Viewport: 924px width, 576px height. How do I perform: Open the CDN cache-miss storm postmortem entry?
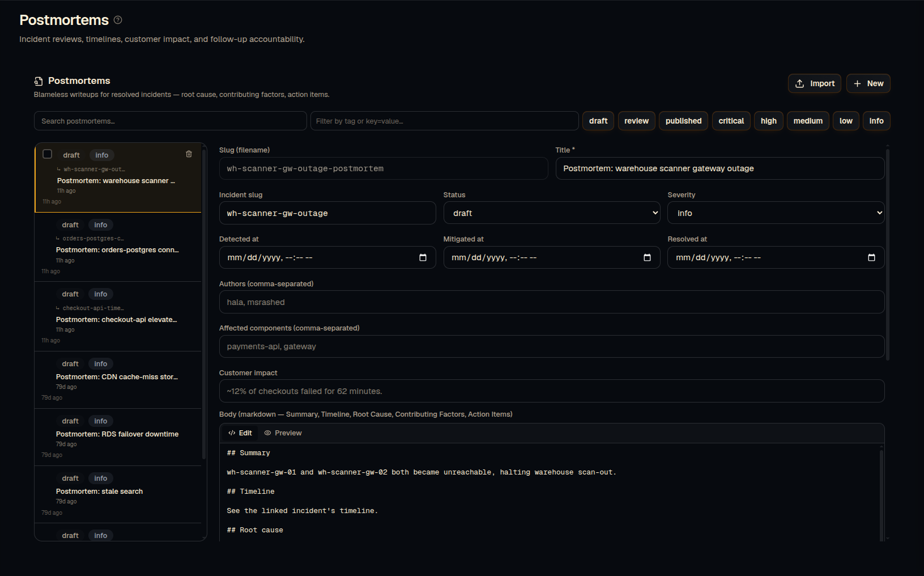click(x=118, y=380)
